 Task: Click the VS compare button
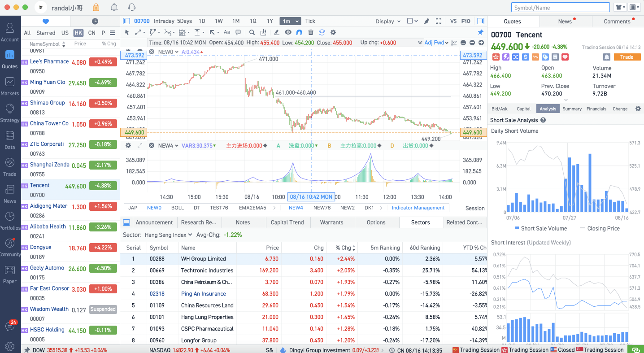453,21
